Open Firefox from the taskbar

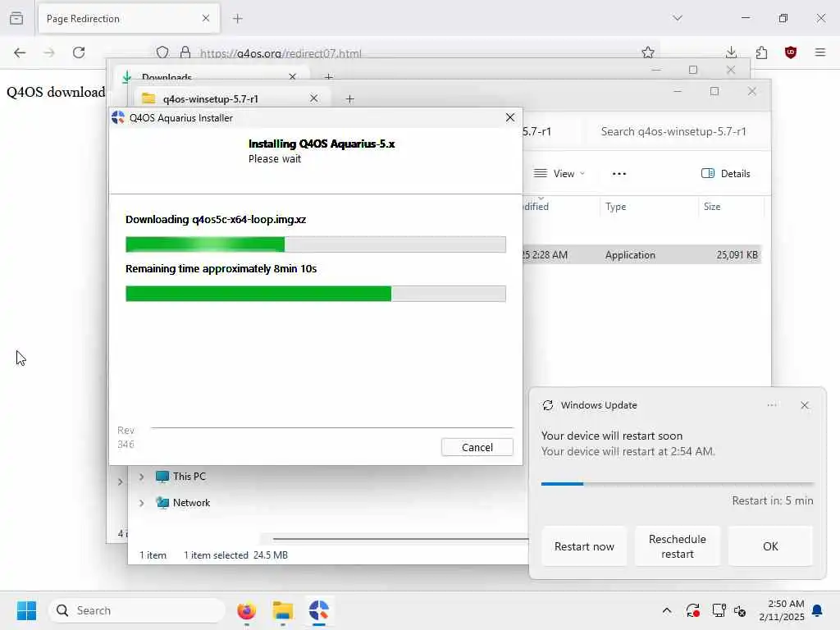point(246,610)
